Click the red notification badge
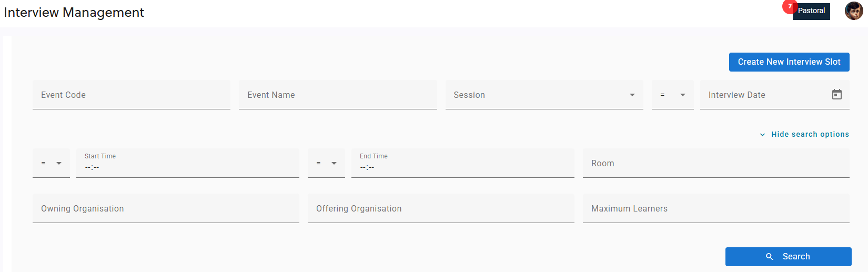This screenshot has height=272, width=868. [x=789, y=6]
